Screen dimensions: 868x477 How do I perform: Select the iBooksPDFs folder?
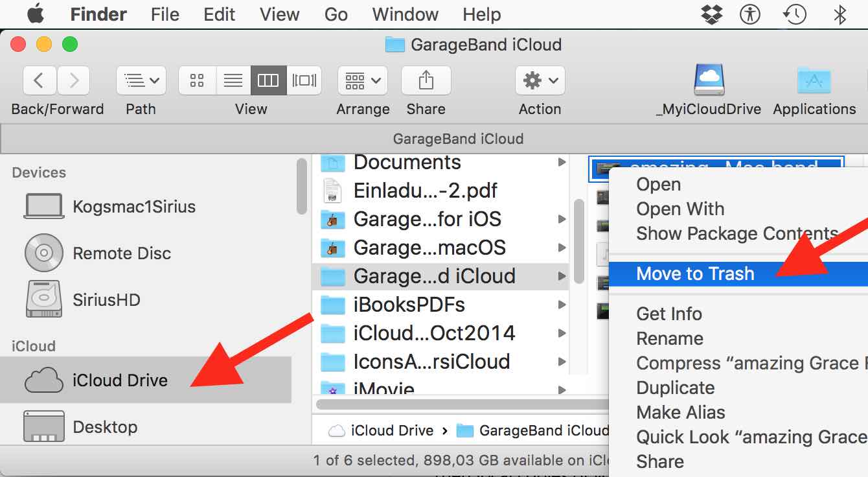[x=440, y=305]
